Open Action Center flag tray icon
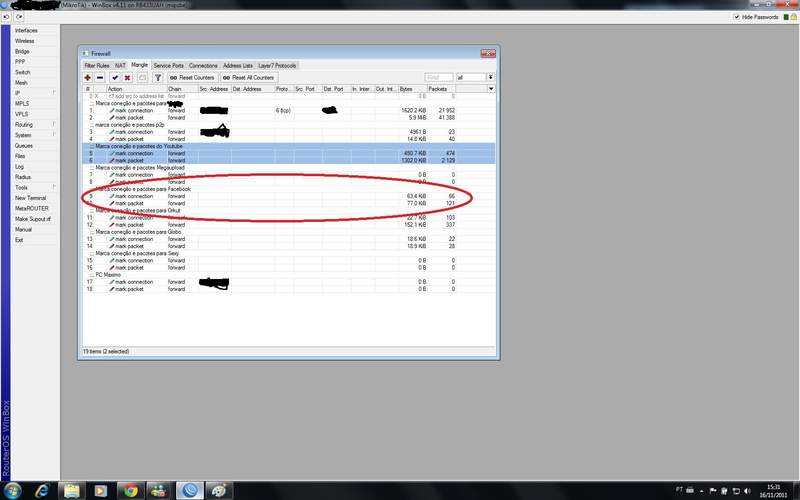 coord(713,490)
